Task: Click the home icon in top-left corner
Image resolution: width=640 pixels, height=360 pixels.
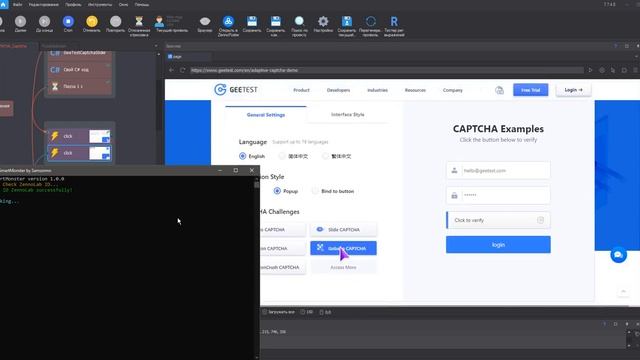Action: pyautogui.click(x=4, y=4)
